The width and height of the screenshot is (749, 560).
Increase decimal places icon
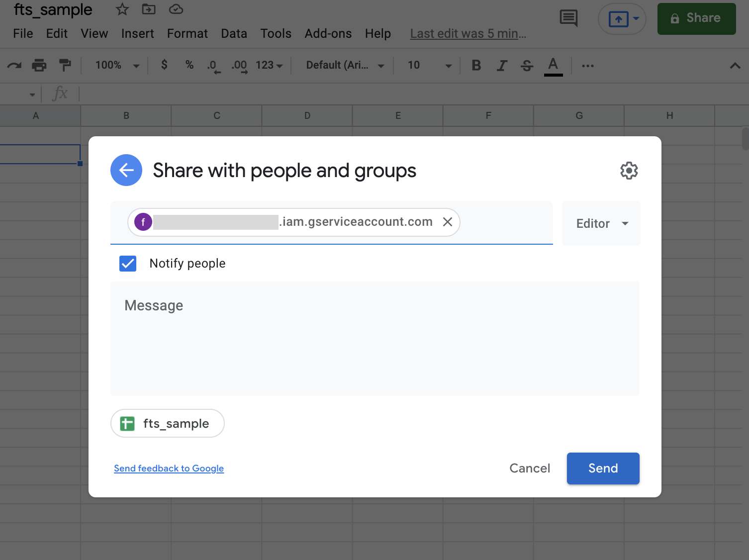click(x=240, y=66)
